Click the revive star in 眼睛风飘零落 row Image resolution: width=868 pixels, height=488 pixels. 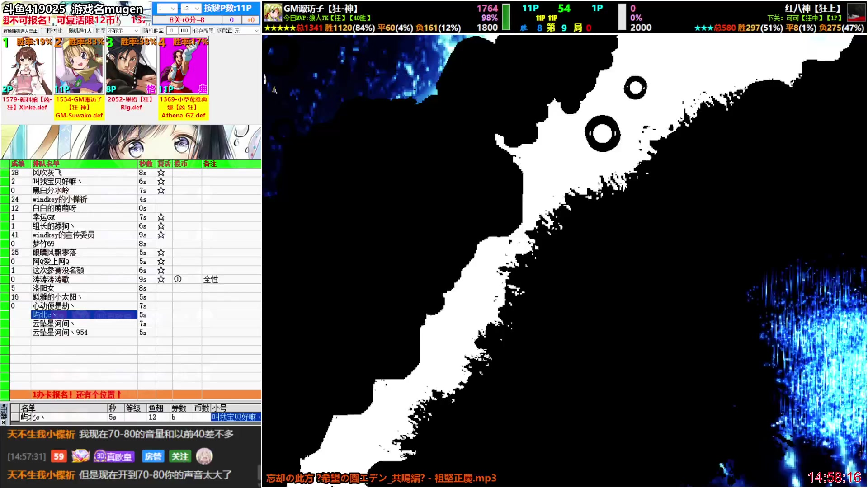161,253
